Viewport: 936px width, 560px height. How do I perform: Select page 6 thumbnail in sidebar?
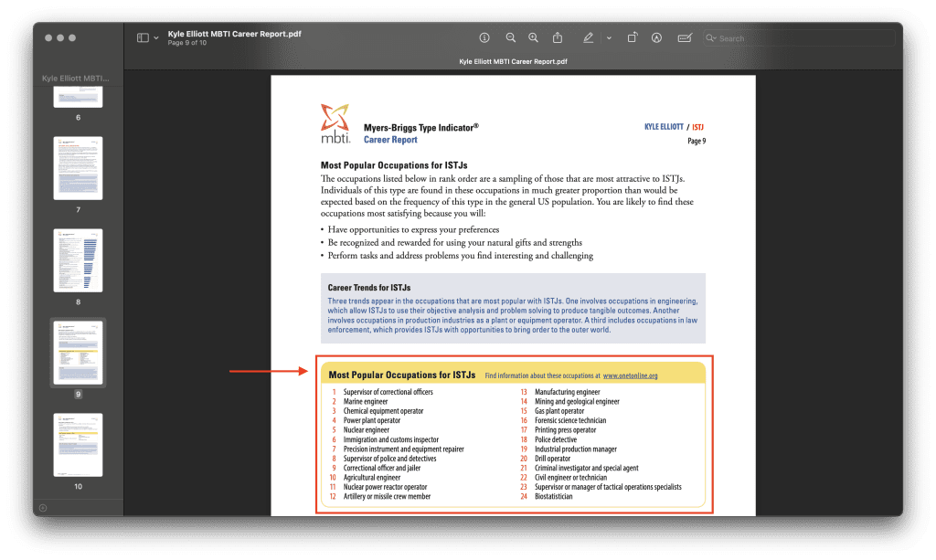coord(78,97)
